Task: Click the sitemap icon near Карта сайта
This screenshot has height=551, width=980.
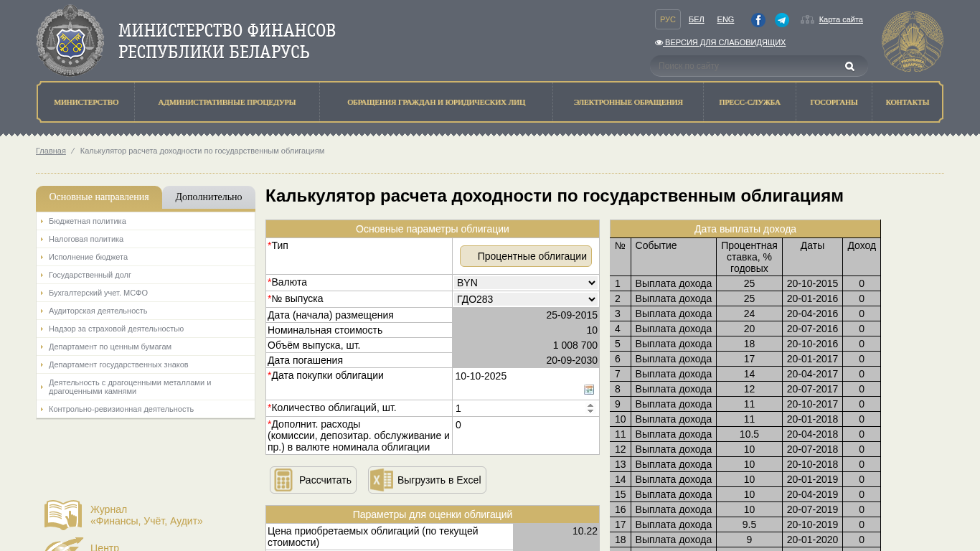Action: [807, 20]
